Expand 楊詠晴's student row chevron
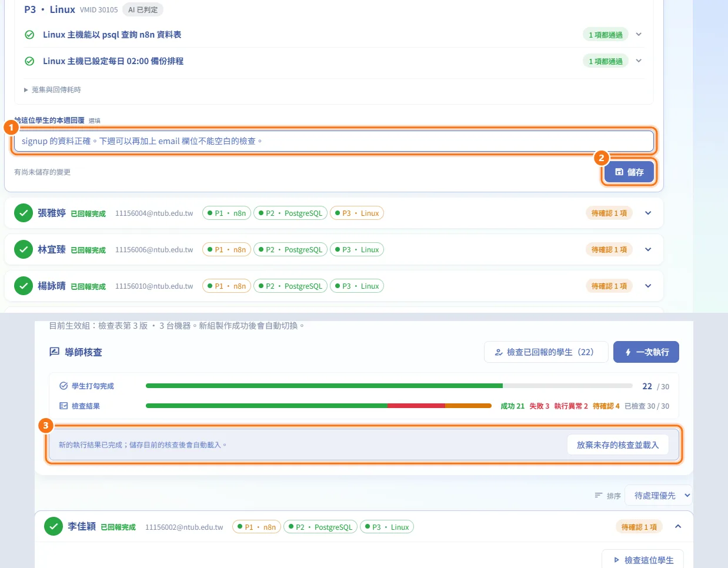The image size is (728, 568). click(648, 286)
